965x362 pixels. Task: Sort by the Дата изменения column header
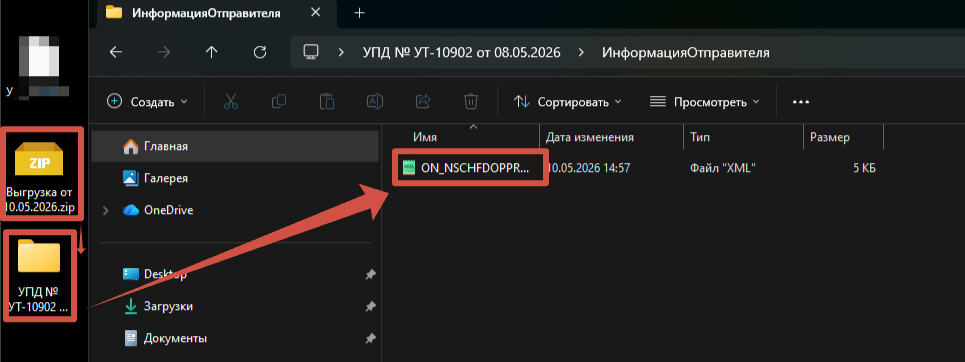tap(590, 137)
